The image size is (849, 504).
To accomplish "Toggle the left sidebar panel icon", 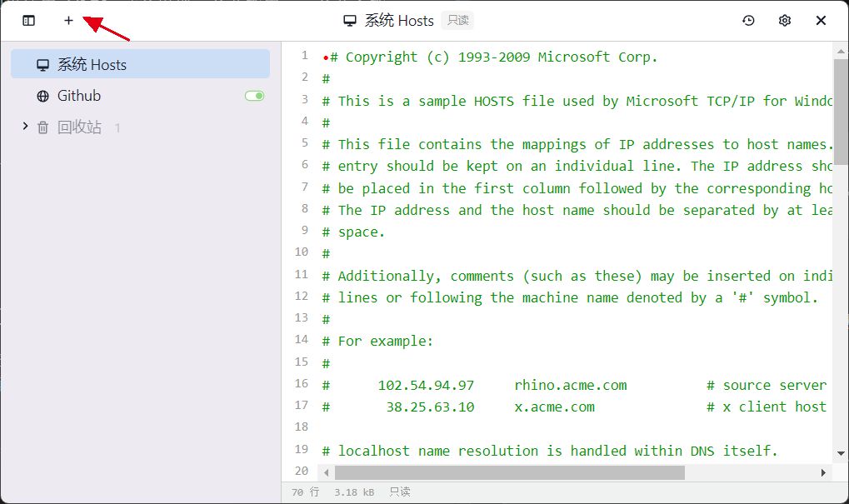I will [29, 21].
